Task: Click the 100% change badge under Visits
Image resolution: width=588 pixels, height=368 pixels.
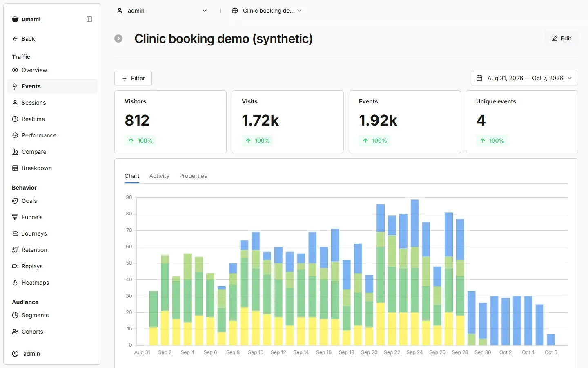Action: click(x=258, y=141)
